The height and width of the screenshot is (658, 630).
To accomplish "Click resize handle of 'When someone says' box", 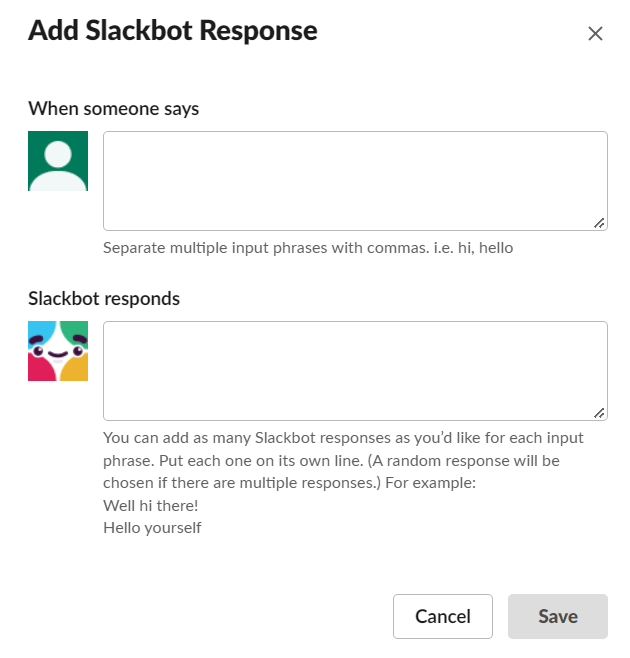I will point(599,223).
